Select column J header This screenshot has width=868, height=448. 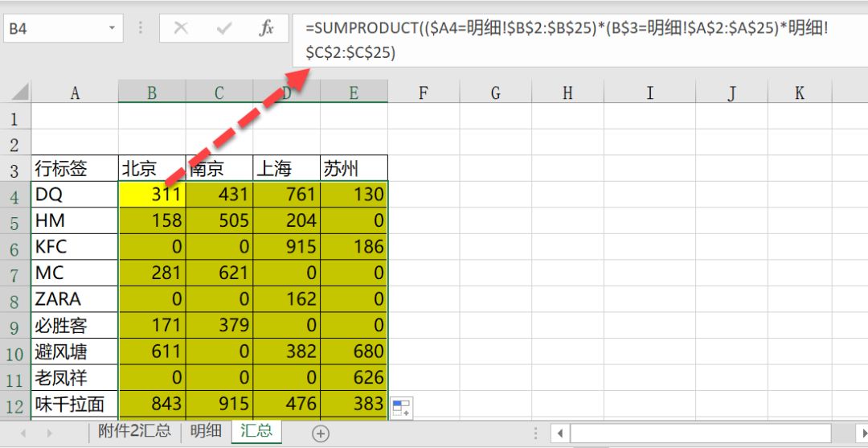[732, 92]
